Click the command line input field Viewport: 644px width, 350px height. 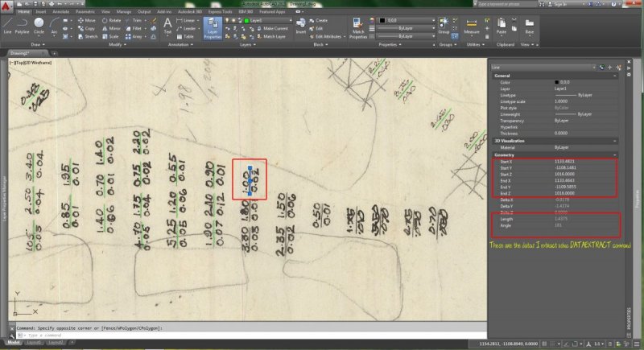point(242,334)
